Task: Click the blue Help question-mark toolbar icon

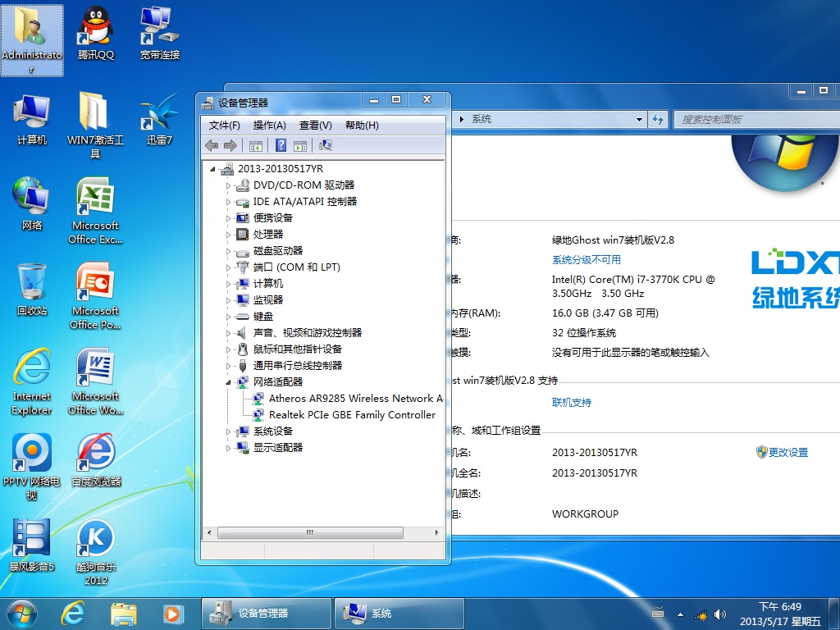Action: [x=281, y=145]
